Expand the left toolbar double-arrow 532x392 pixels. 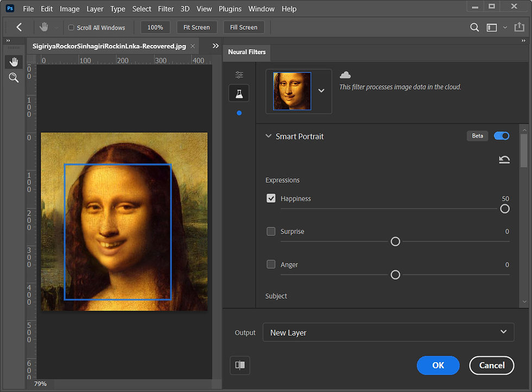click(9, 41)
